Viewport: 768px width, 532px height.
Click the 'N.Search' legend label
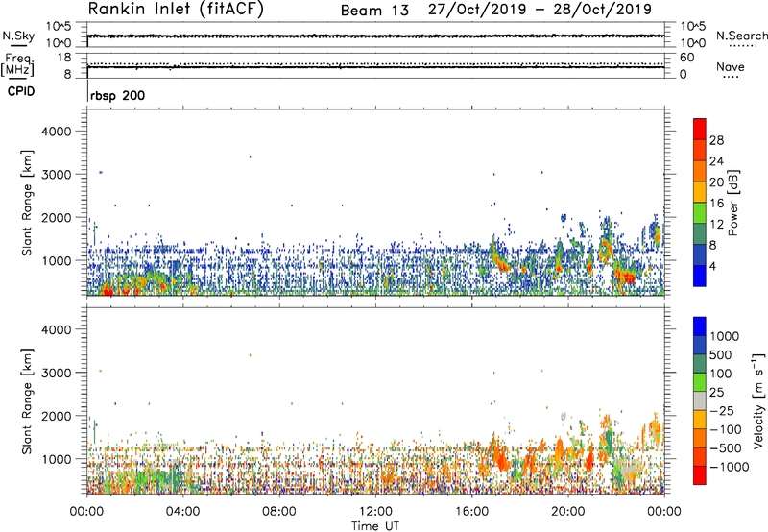(x=741, y=36)
